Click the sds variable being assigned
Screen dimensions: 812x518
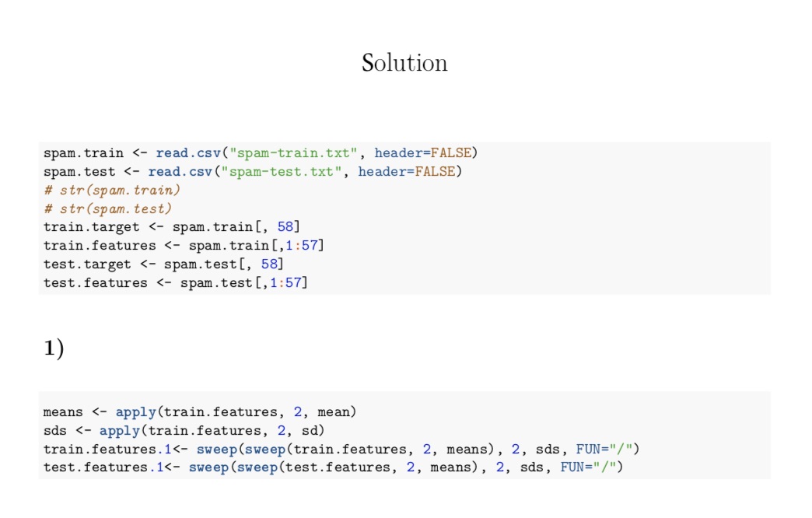pyautogui.click(x=55, y=430)
